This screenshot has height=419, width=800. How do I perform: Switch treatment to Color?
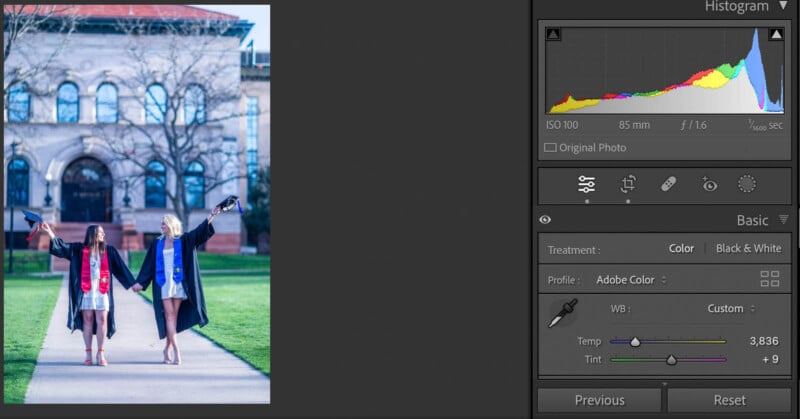(x=681, y=249)
